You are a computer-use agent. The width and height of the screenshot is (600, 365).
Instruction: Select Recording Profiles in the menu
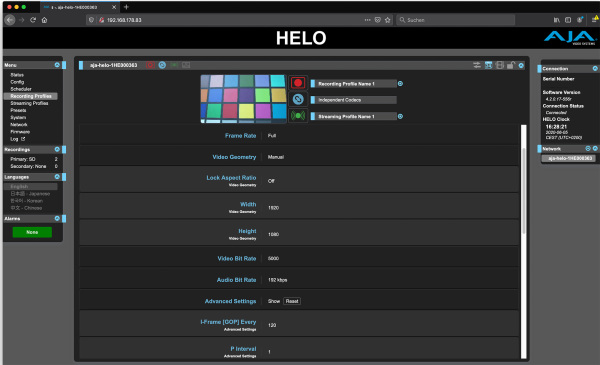[31, 96]
